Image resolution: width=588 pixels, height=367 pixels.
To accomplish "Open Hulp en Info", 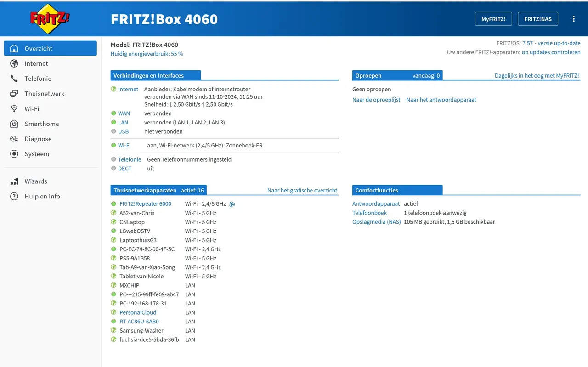I will (50, 196).
